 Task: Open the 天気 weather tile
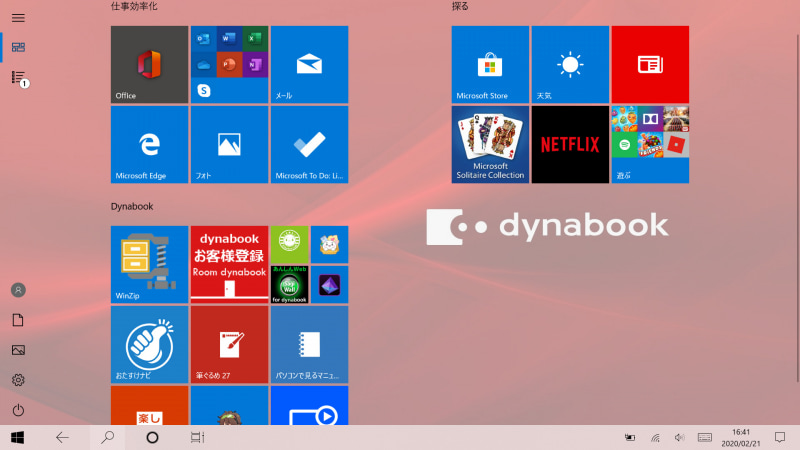[570, 65]
